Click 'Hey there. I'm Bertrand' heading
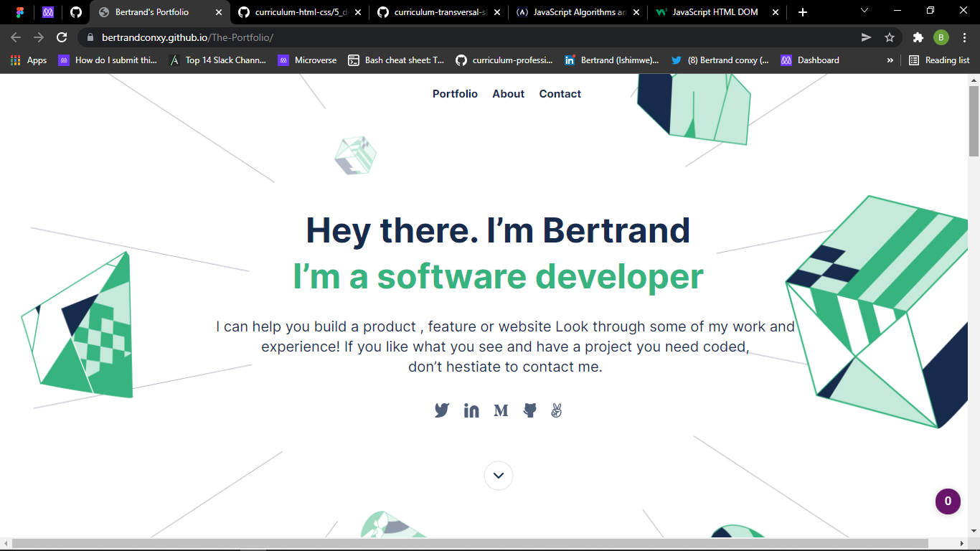The image size is (980, 551). point(498,230)
